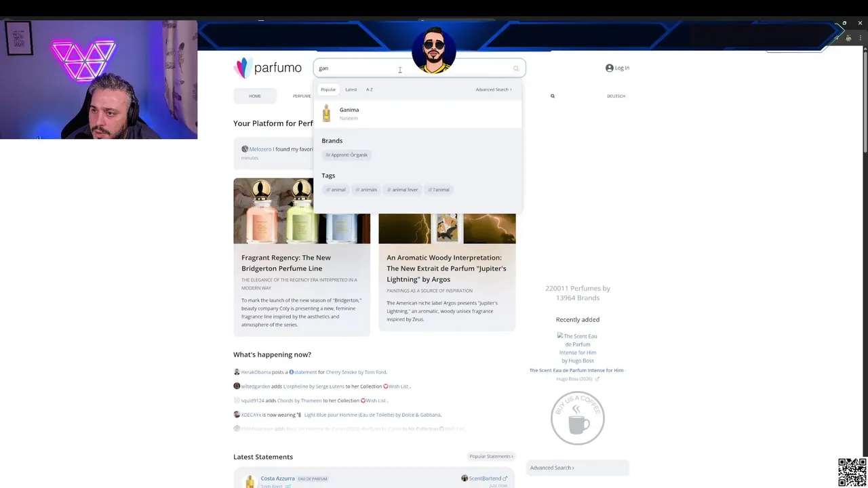This screenshot has height=488, width=868.
Task: Open the Chrome profile avatar
Action: point(848,38)
